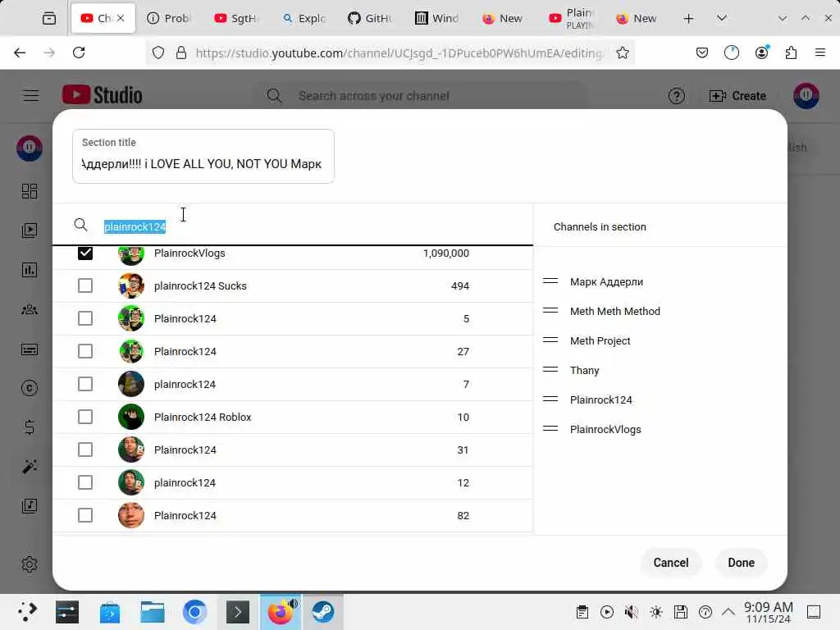Click the drag handle for Meth Project
Image resolution: width=840 pixels, height=630 pixels.
(550, 340)
